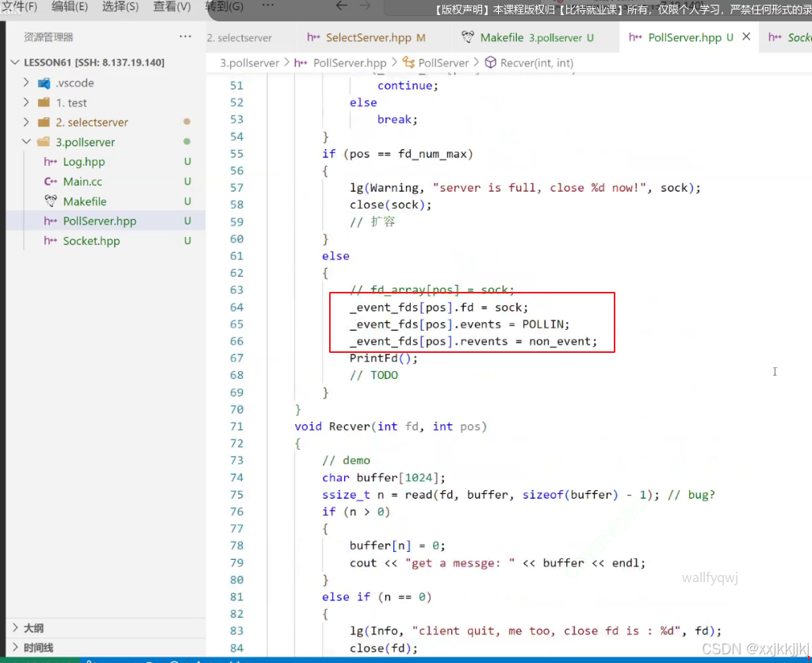Click the 2. selectserver folder icon

pyautogui.click(x=44, y=121)
